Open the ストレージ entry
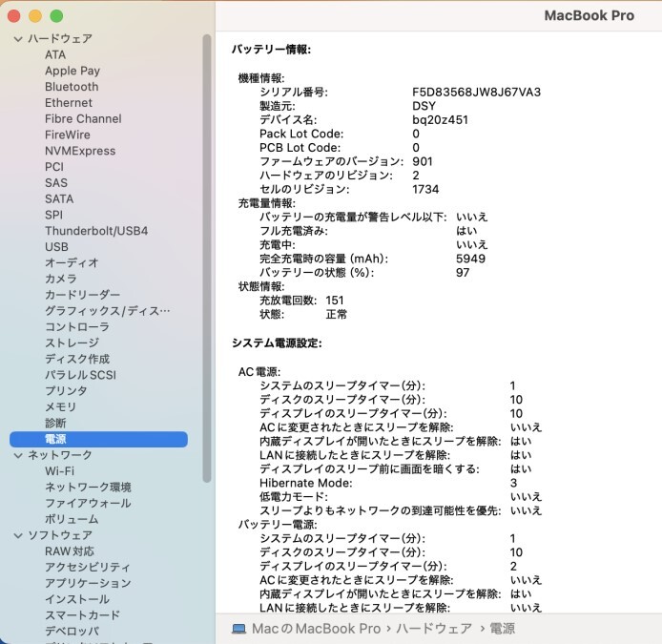The width and height of the screenshot is (662, 644). tap(72, 343)
